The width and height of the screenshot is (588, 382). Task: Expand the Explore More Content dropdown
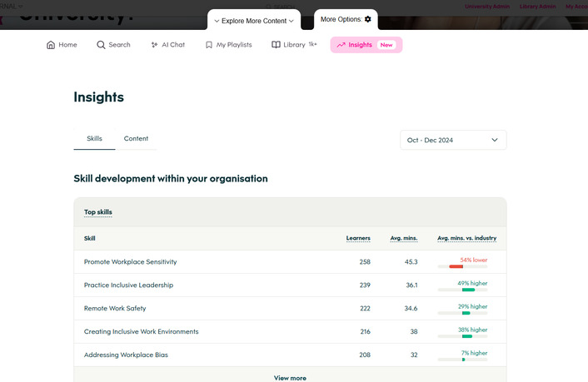(x=254, y=21)
